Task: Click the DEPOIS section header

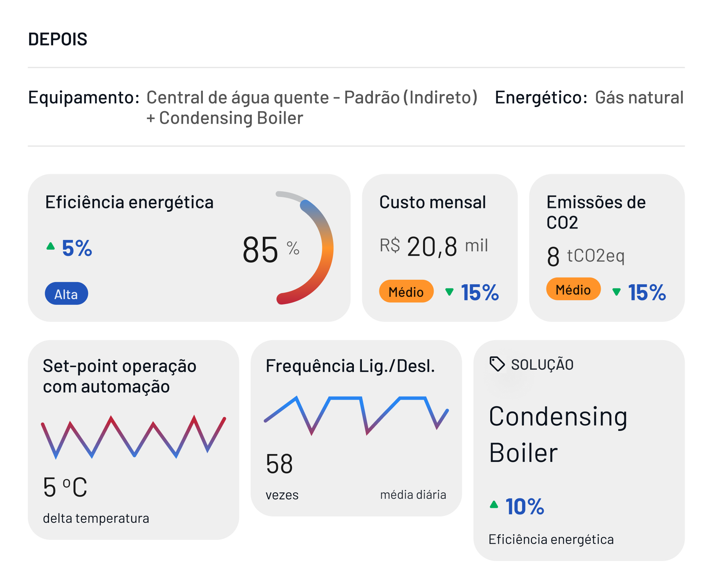Action: pyautogui.click(x=58, y=39)
